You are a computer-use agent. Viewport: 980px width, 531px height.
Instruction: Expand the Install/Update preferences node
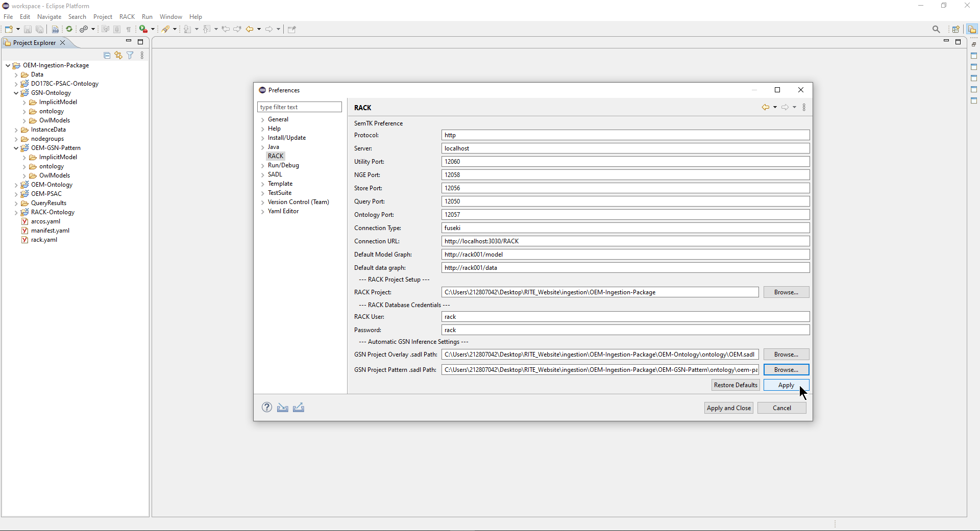(263, 138)
